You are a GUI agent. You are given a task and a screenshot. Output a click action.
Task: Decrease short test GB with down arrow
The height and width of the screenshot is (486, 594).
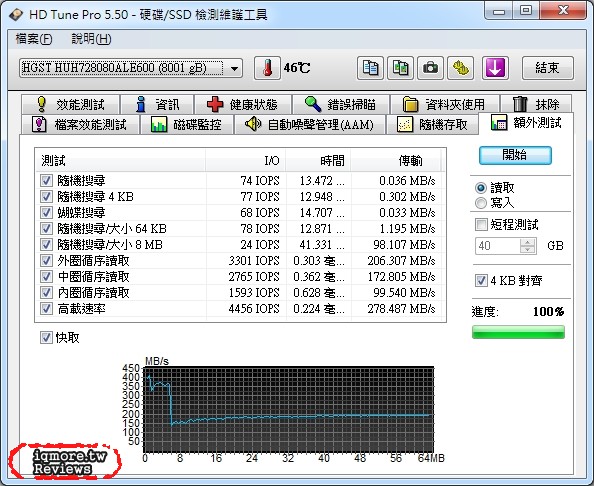point(528,250)
